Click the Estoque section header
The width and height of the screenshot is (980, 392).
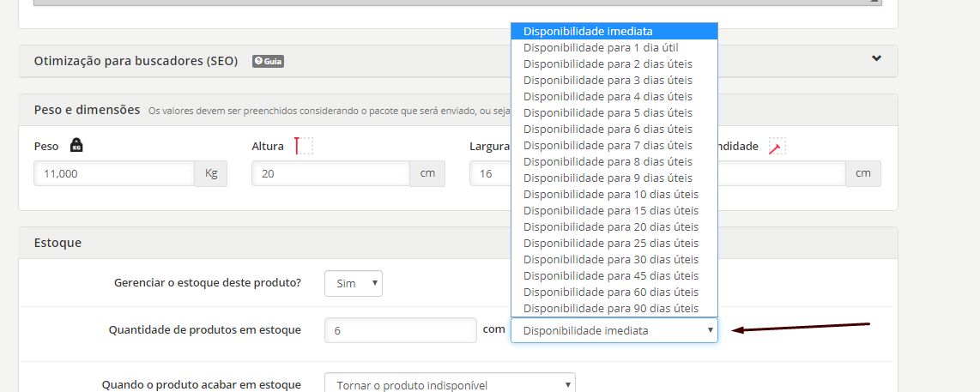click(x=57, y=243)
